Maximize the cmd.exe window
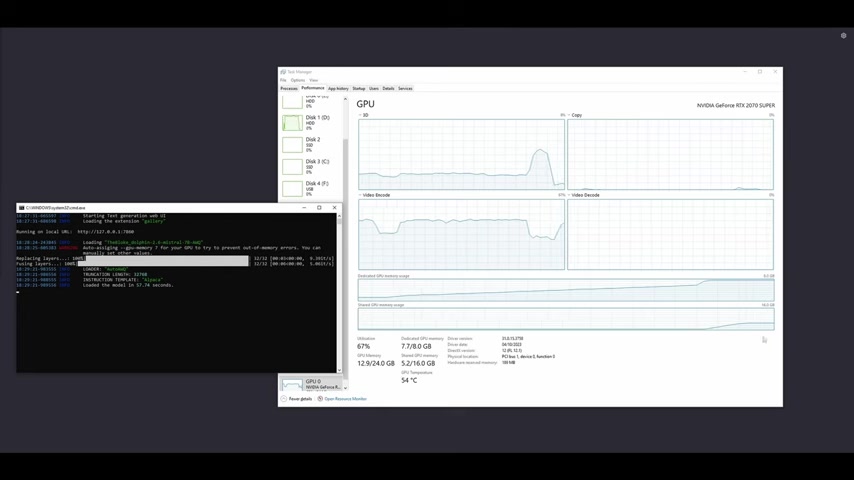854x480 pixels. [319, 208]
